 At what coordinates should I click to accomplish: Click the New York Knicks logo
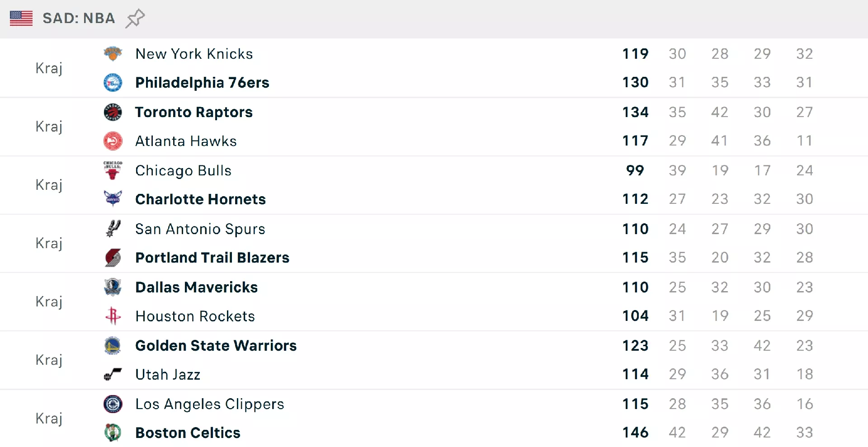click(113, 54)
